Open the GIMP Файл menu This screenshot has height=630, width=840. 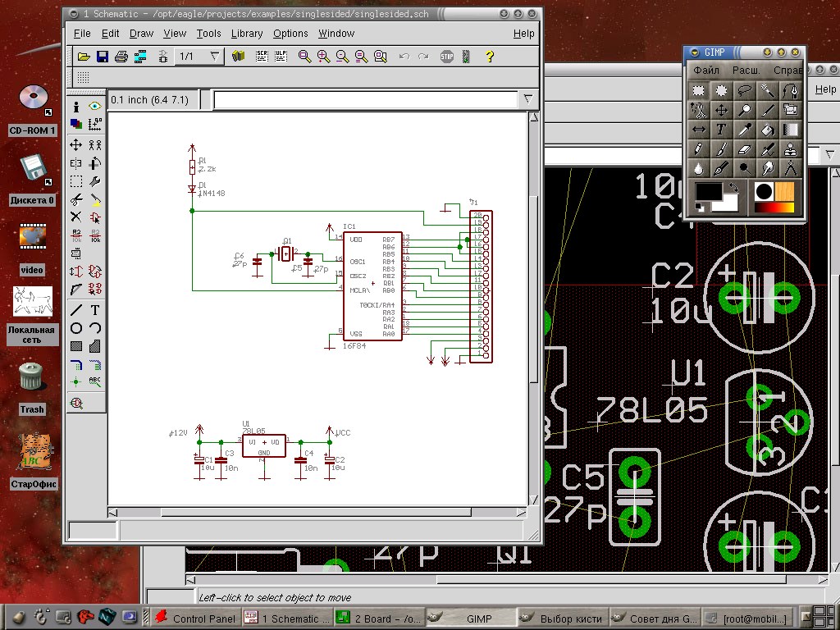coord(706,71)
